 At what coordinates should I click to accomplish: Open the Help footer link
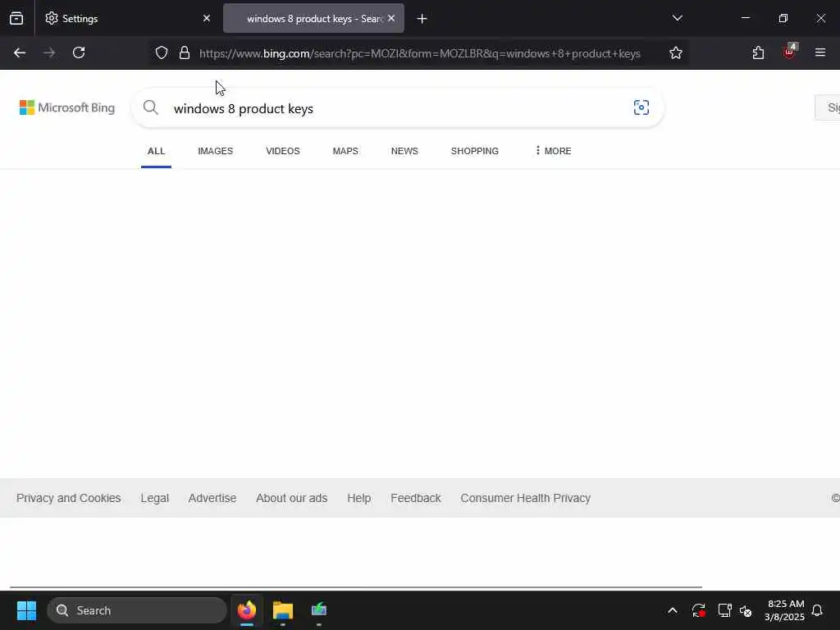[x=359, y=498]
